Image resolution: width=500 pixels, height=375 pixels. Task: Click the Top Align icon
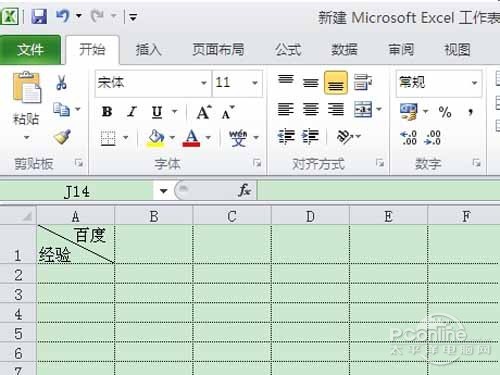coord(286,80)
